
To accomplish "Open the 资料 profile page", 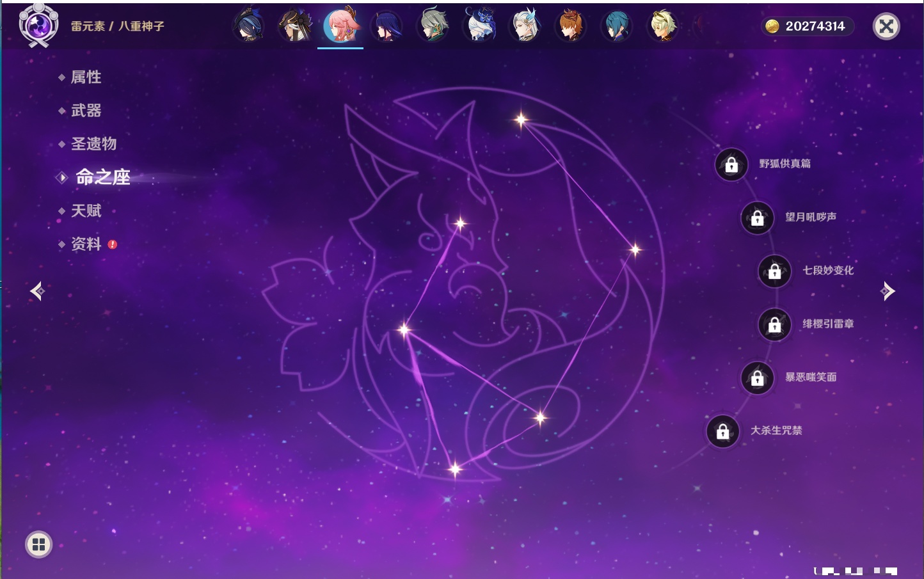I will (x=86, y=244).
